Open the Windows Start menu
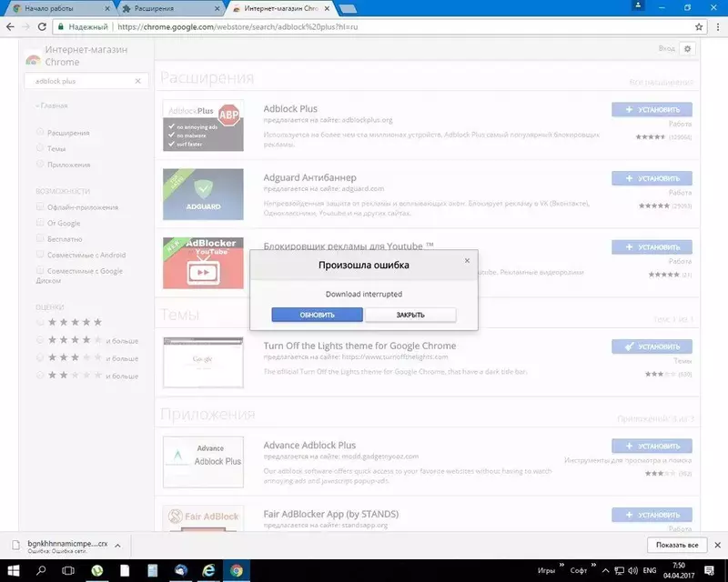The width and height of the screenshot is (728, 582). (x=14, y=570)
